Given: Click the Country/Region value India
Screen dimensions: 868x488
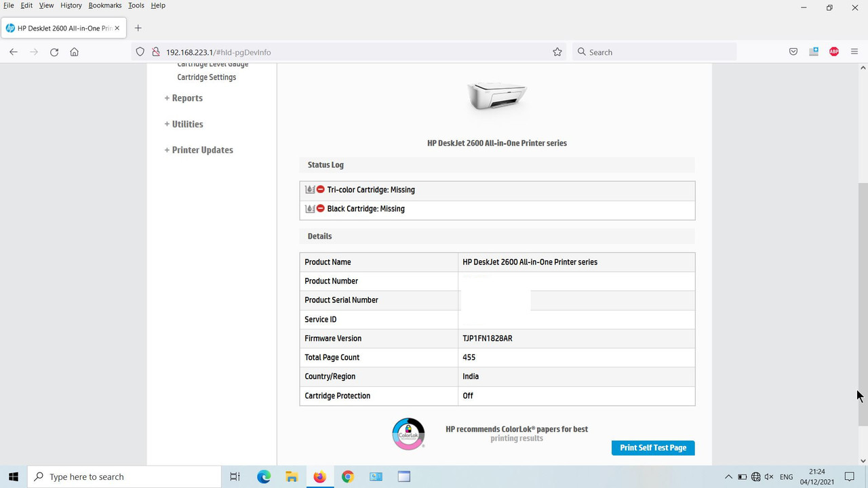Looking at the screenshot, I should [471, 376].
